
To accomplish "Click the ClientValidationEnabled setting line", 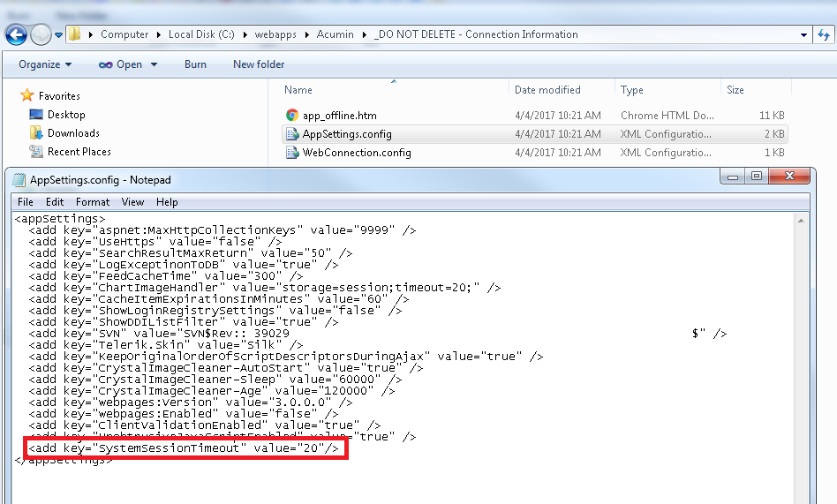I will pyautogui.click(x=205, y=425).
